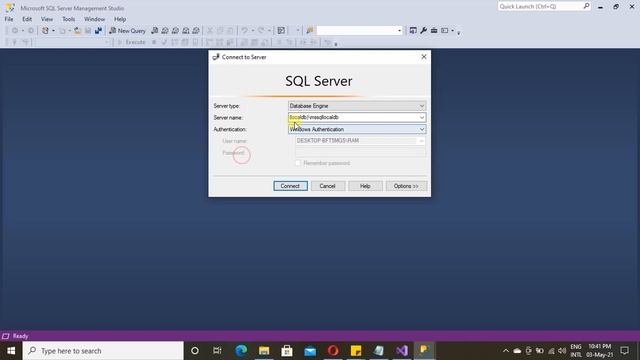This screenshot has height=360, width=640.
Task: Click the Ready status bar text
Action: [x=20, y=336]
